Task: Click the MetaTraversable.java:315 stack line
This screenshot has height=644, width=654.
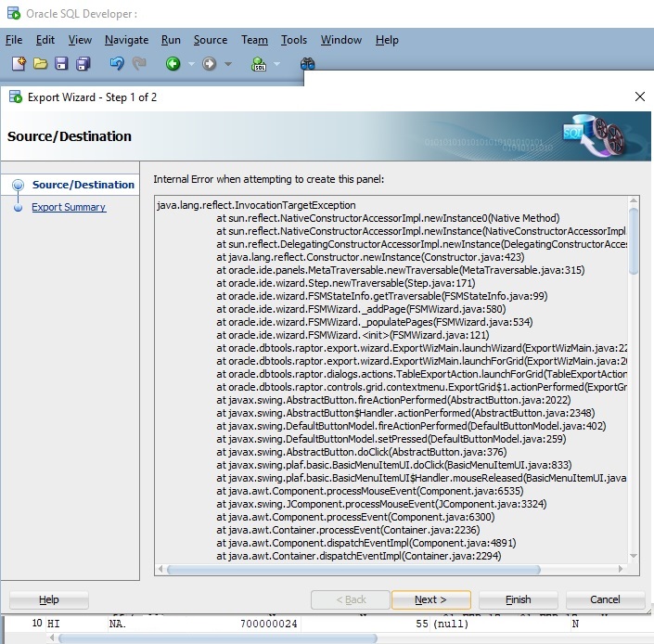Action: point(401,270)
